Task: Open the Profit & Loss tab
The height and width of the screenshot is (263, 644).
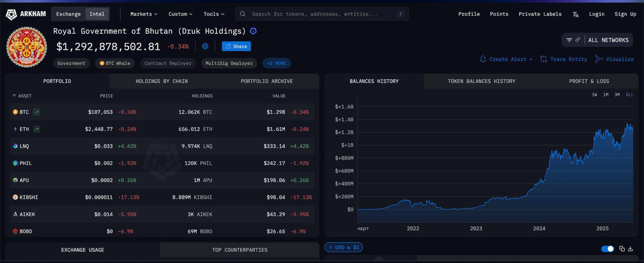Action: click(589, 81)
